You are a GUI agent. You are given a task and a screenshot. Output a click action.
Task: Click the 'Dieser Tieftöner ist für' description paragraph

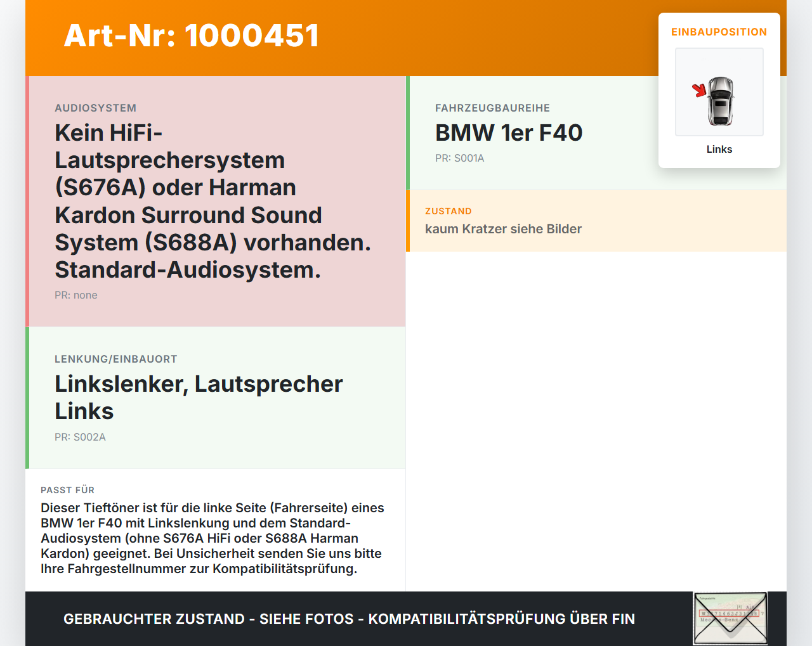[213, 538]
